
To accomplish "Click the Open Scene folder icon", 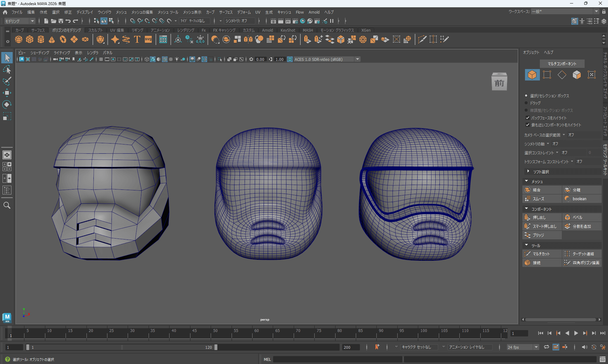I will tap(54, 21).
